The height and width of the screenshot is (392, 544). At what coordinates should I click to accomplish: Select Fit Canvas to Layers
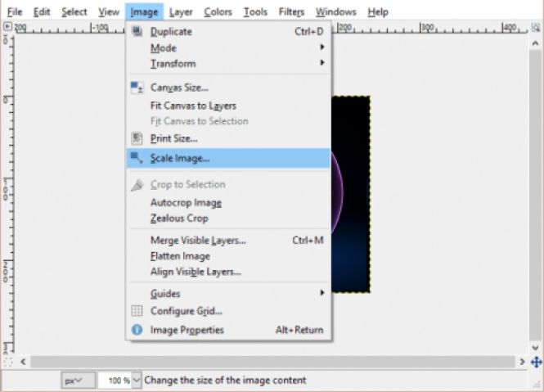tap(228, 106)
